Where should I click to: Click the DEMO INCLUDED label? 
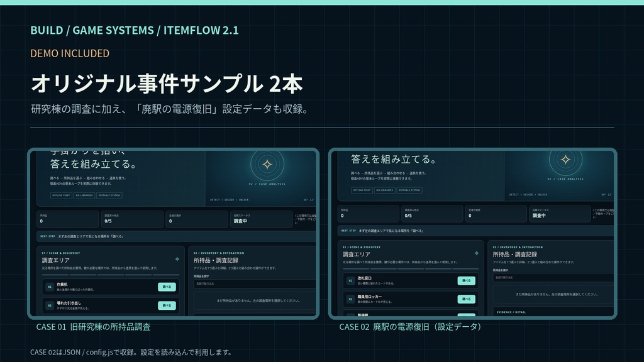70,53
